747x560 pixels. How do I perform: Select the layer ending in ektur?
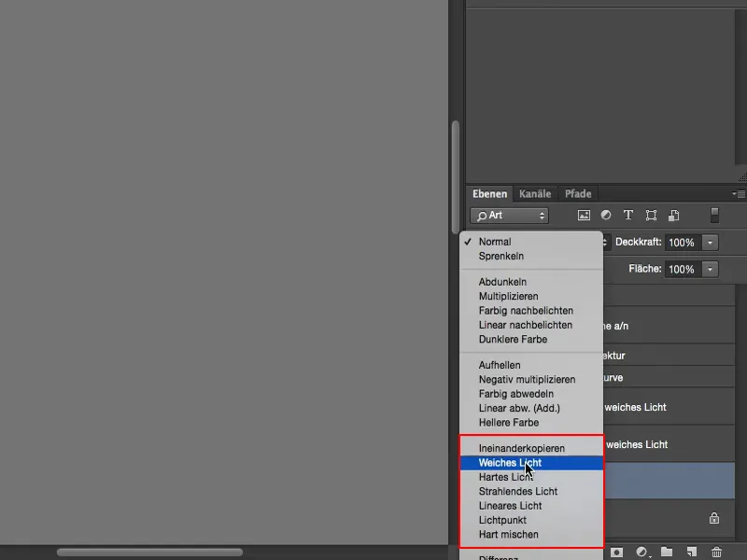point(669,356)
